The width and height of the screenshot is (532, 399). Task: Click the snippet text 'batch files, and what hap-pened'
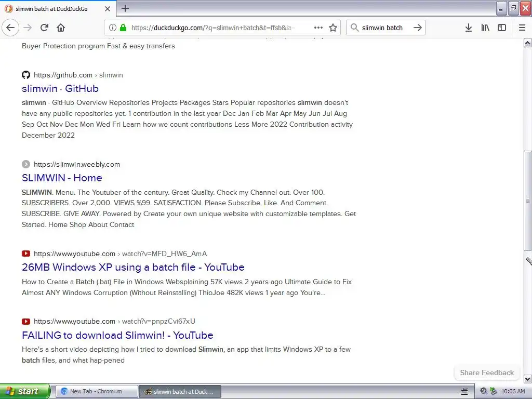coord(73,360)
